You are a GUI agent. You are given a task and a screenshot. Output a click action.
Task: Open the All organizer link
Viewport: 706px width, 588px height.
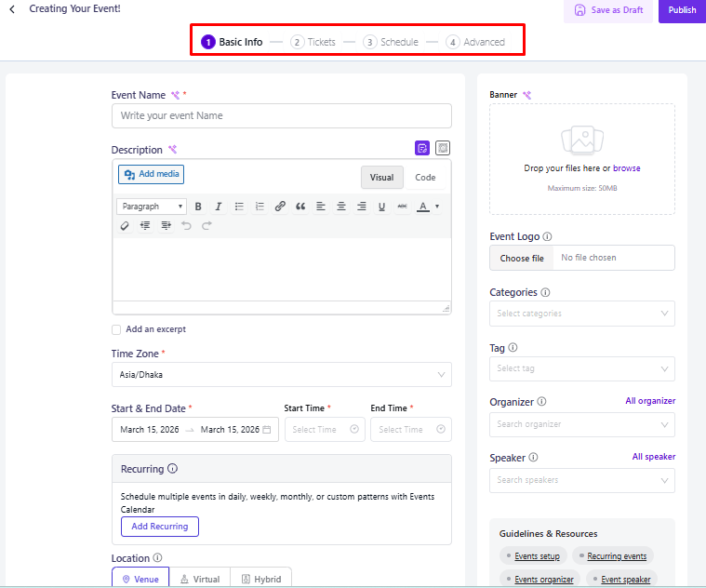[650, 401]
